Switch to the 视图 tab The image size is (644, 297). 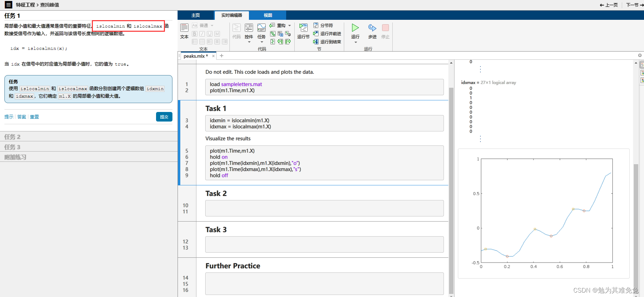tap(268, 15)
